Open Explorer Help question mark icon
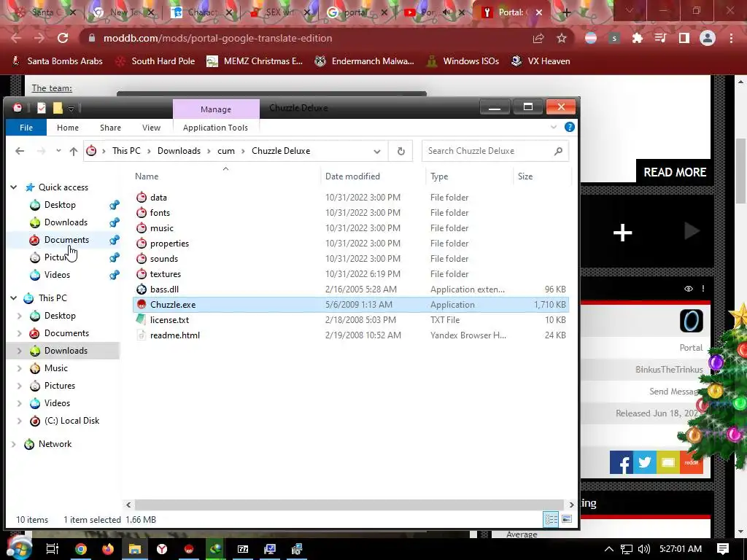 click(569, 127)
